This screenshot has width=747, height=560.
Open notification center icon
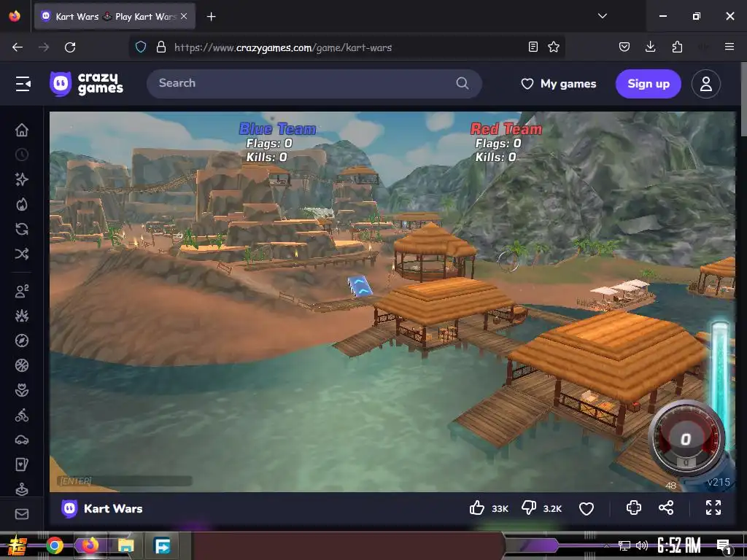724,546
